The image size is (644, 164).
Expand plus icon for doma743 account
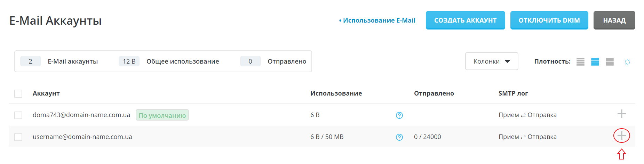click(x=621, y=114)
